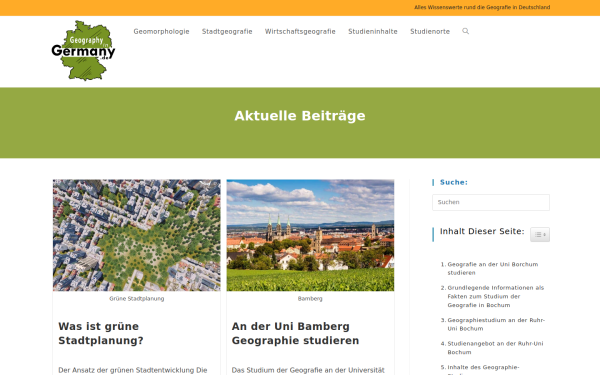Open the Wirtschaftsgeografie menu item
This screenshot has width=600, height=375.
click(300, 31)
